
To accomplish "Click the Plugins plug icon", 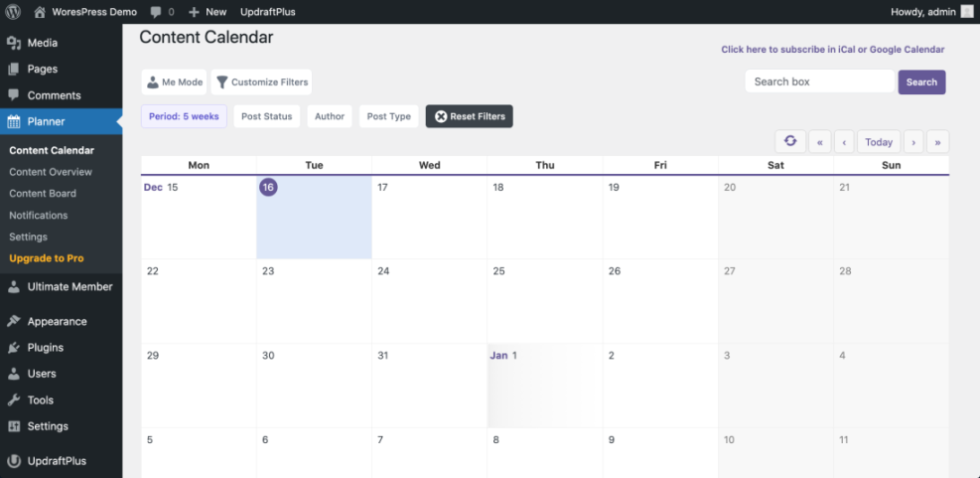I will [14, 348].
